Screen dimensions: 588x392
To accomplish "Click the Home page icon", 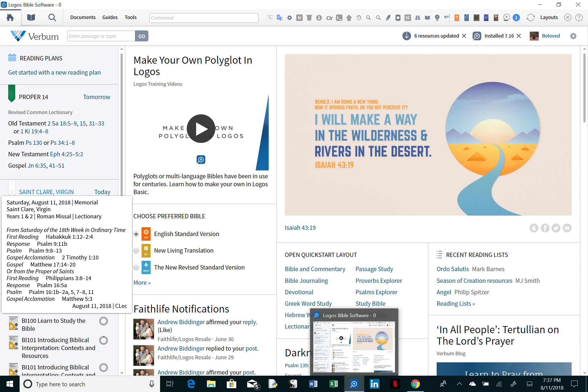I will (x=10, y=18).
